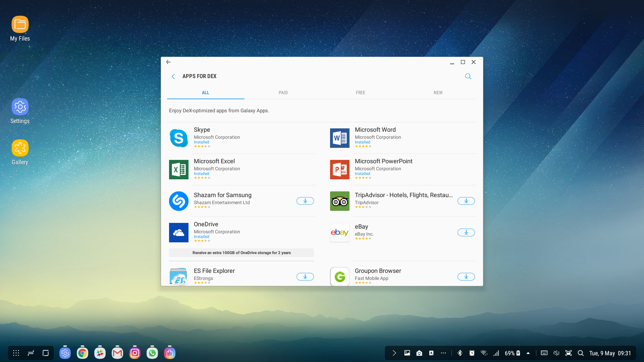The image size is (644, 362).
Task: Go back using blue chevron
Action: click(x=173, y=76)
